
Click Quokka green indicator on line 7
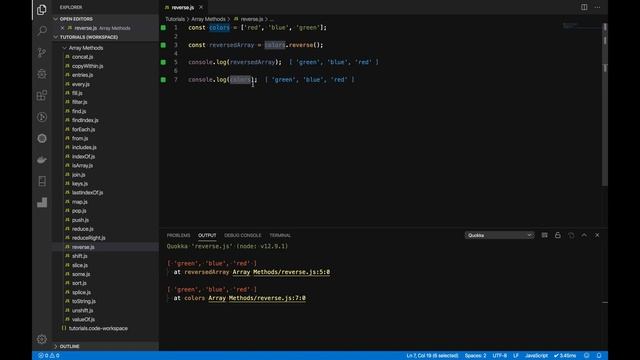click(163, 80)
